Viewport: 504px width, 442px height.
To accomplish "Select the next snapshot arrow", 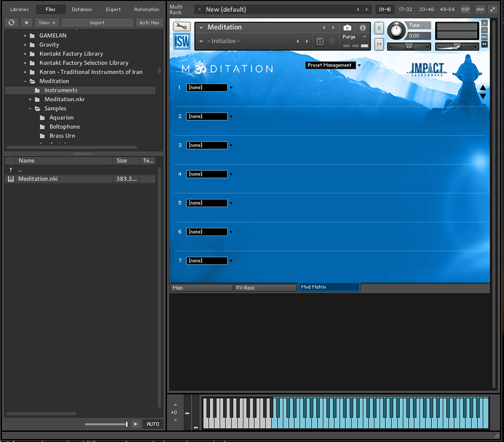I will pyautogui.click(x=307, y=41).
